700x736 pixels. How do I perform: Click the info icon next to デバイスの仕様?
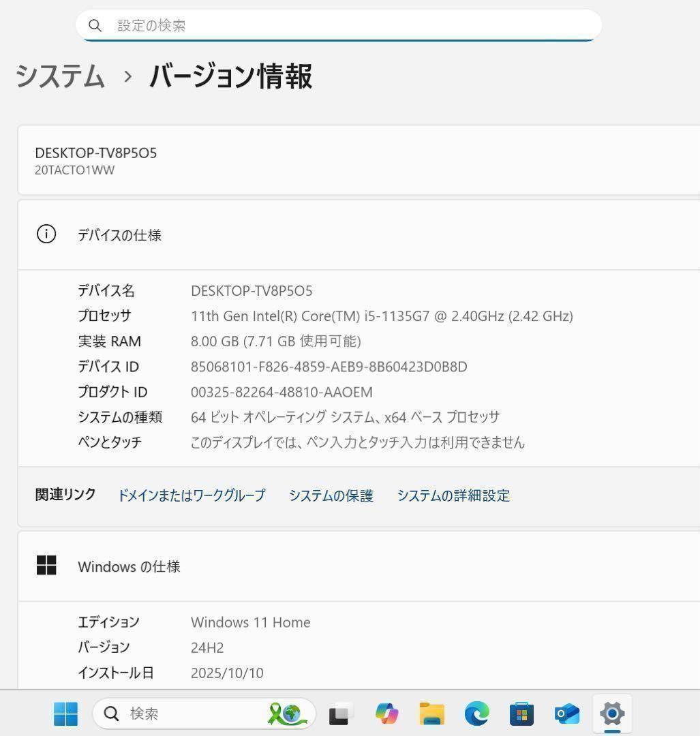click(46, 234)
